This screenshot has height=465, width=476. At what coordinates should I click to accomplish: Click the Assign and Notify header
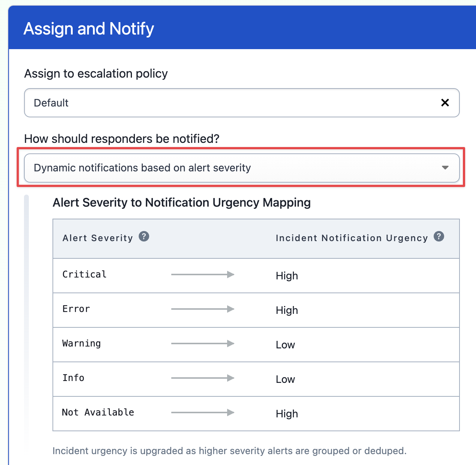coord(89,29)
